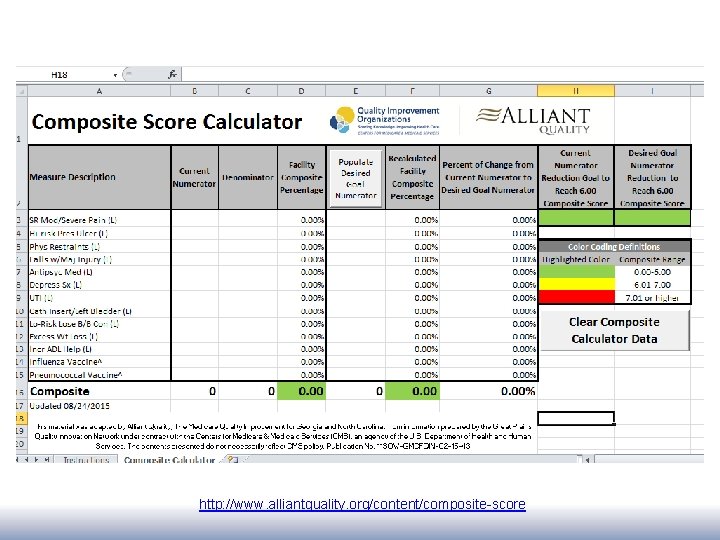Screen dimensions: 720x540
Task: Select the Composite Calculator sheet tab
Action: 169,460
